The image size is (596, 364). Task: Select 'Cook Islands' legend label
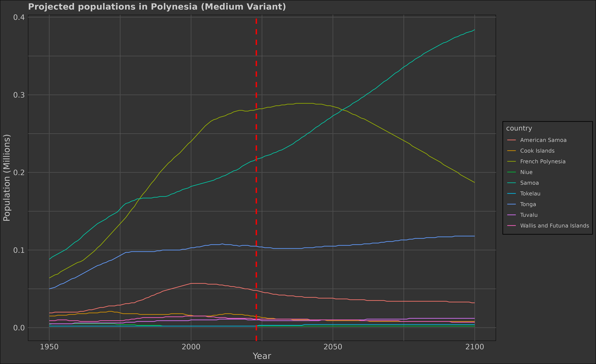pos(537,151)
